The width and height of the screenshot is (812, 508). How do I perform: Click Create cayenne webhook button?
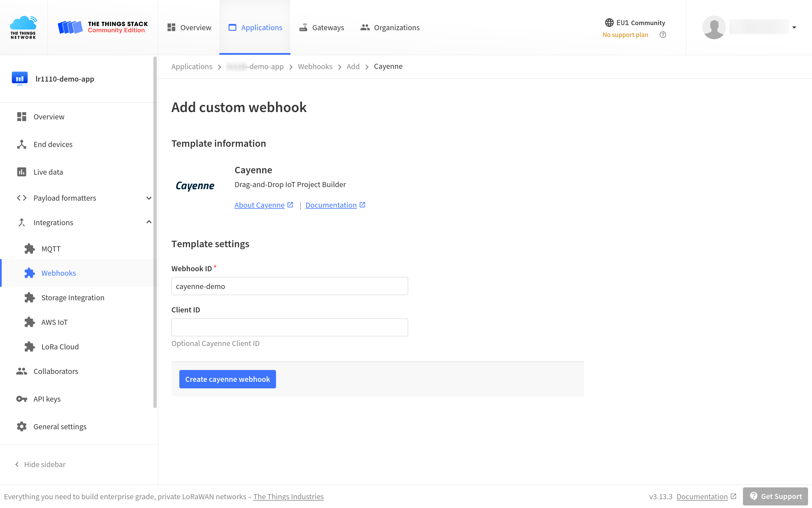228,379
